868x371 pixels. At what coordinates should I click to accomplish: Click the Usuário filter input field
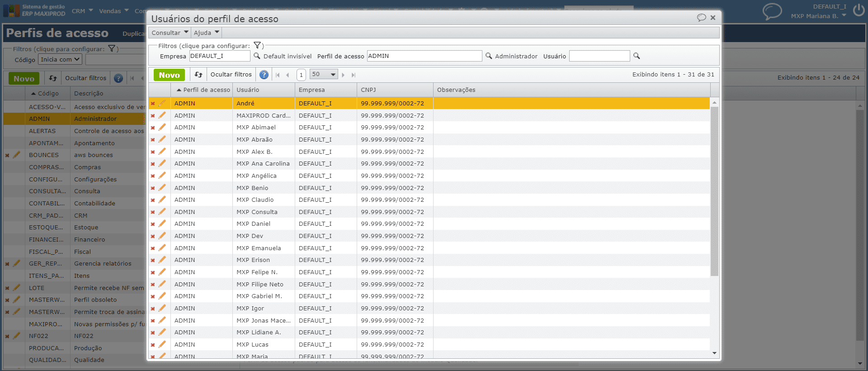[599, 56]
